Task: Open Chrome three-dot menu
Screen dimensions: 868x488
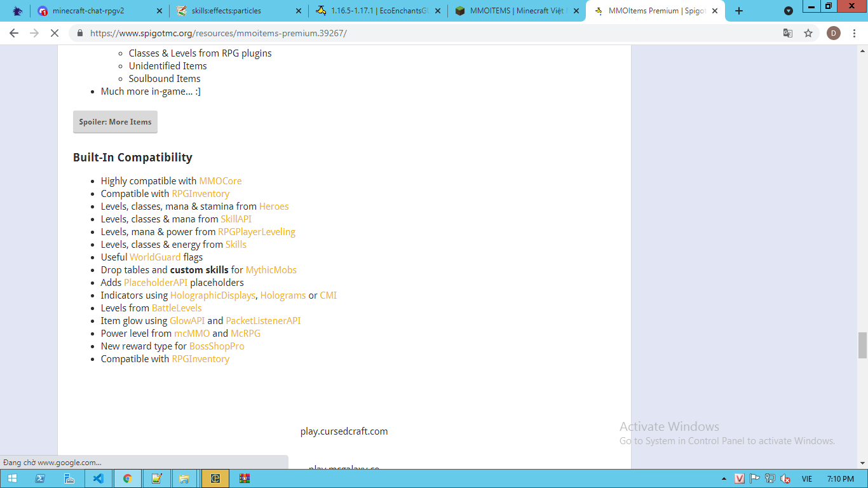Action: tap(855, 33)
